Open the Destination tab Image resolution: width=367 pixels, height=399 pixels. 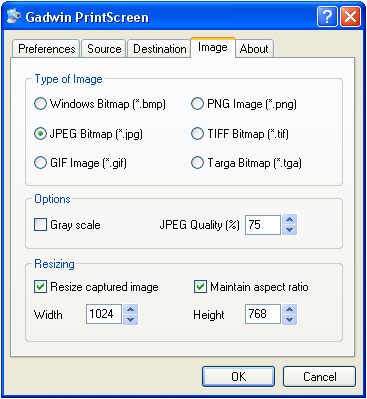click(159, 49)
